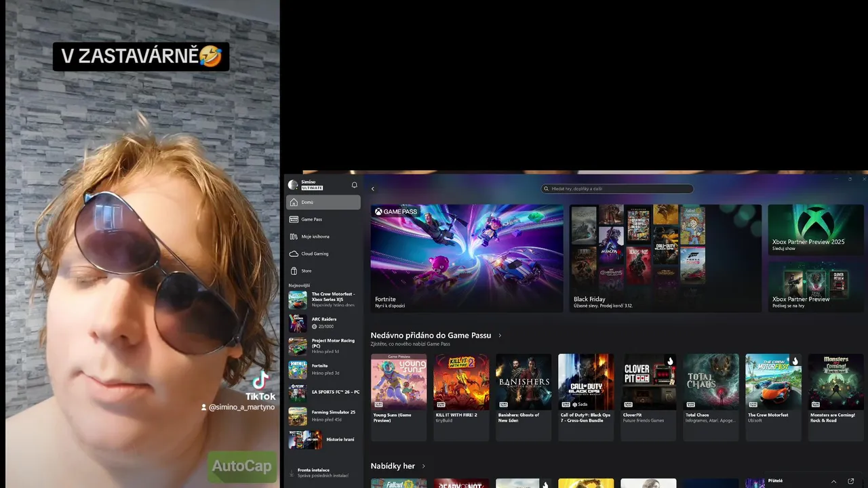Open Monsters are Coming! Rock & Road card
Viewport: 868px width, 488px height.
[x=835, y=397]
